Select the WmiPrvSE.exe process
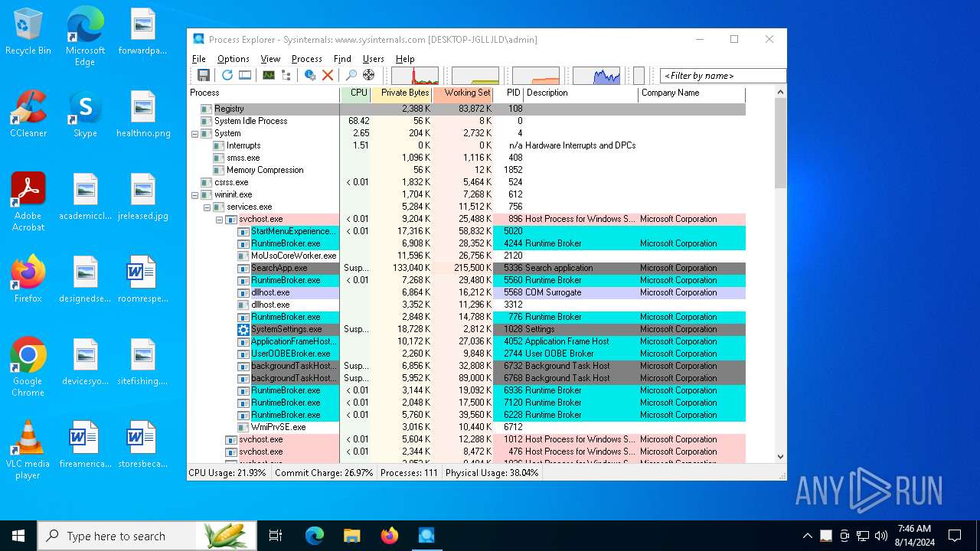Image resolution: width=980 pixels, height=551 pixels. pos(466,428)
